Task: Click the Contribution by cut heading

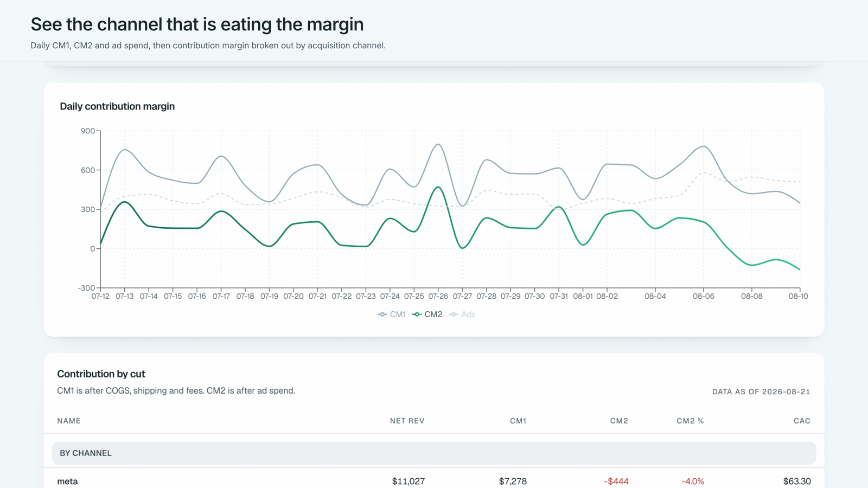Action: tap(101, 374)
